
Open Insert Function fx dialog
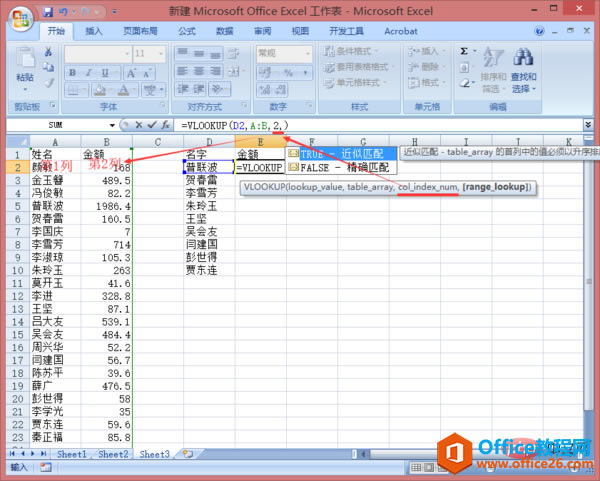[165, 125]
